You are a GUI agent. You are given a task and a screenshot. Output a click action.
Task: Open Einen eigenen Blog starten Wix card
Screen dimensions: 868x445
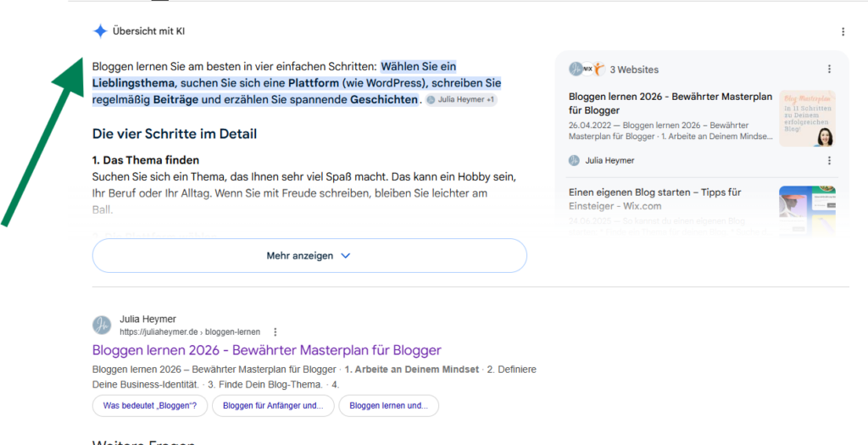click(655, 199)
